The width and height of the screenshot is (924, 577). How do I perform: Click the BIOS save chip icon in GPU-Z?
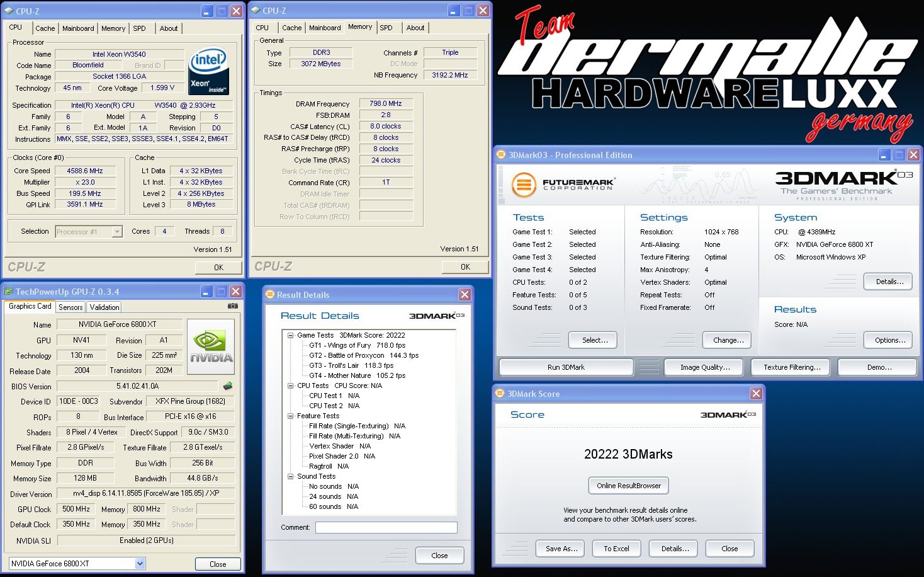(228, 386)
